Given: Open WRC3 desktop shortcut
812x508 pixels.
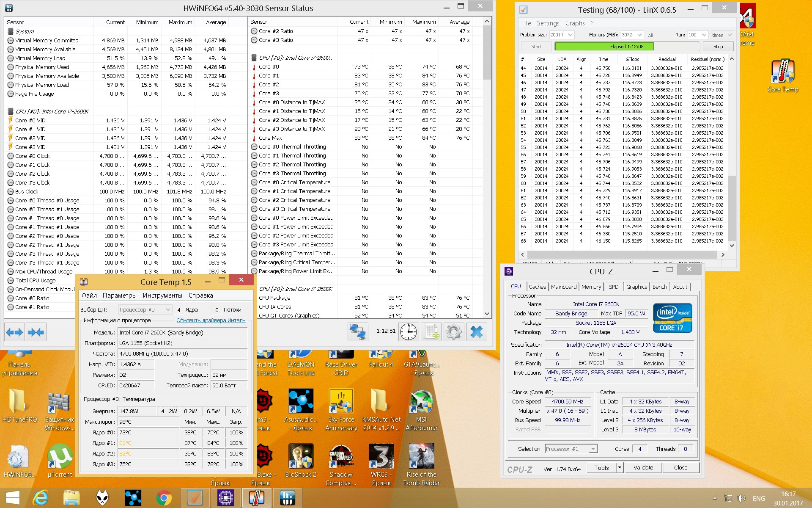Looking at the screenshot, I should click(381, 465).
